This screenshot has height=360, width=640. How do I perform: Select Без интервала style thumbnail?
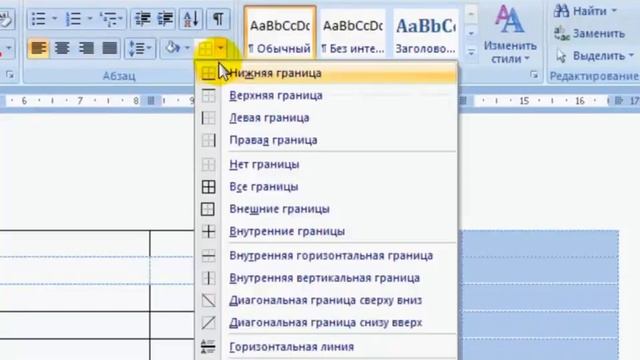coord(353,33)
